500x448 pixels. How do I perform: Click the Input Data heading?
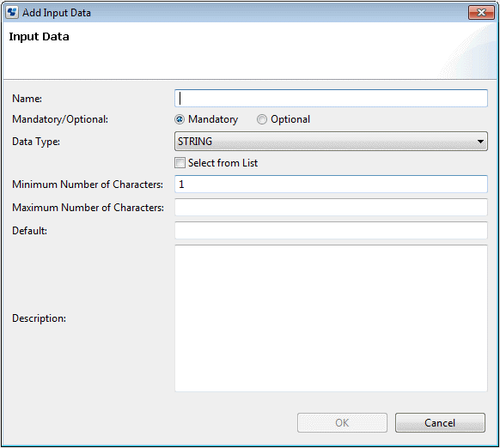(x=39, y=37)
